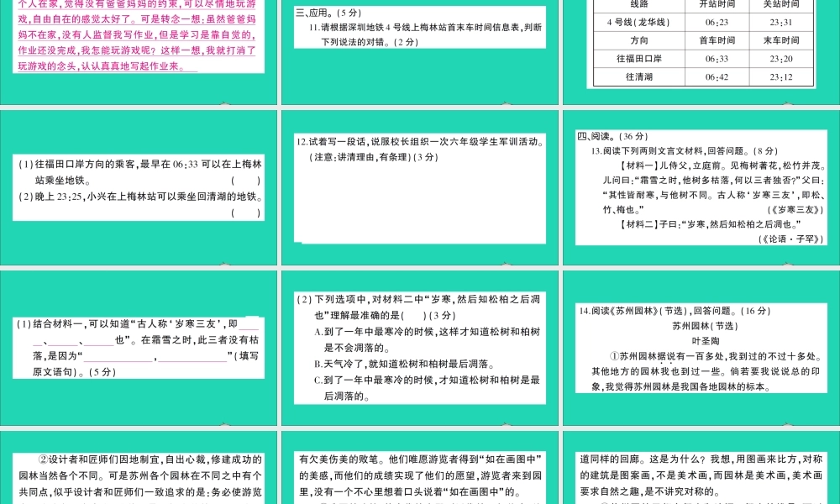Click the citation (《岁寒三友》)
Screen dimensions: 840x504
pyautogui.click(x=795, y=209)
